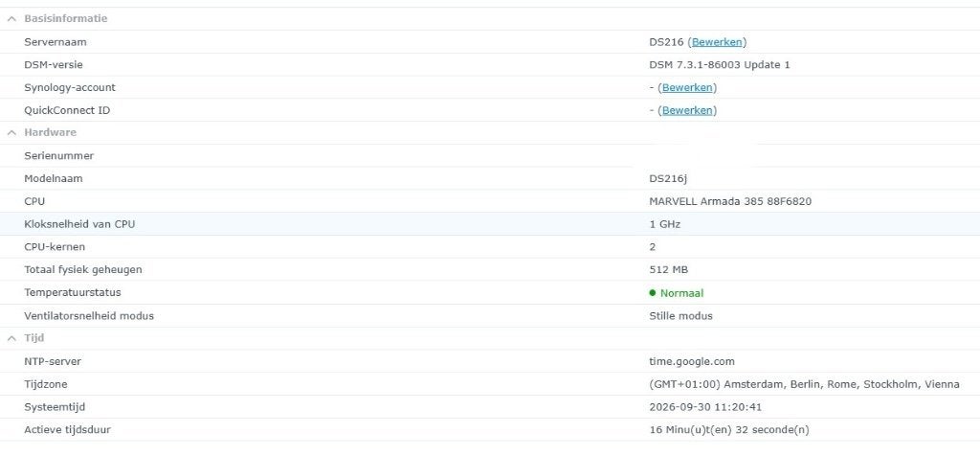
Task: Click the Serienummer label
Action: coord(58,156)
